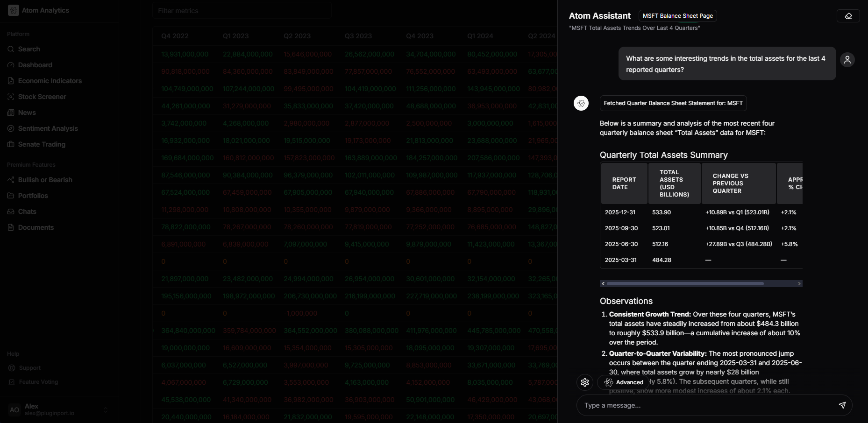Screen dimensions: 868x423
Task: Click the AO user avatar
Action: 14,410
